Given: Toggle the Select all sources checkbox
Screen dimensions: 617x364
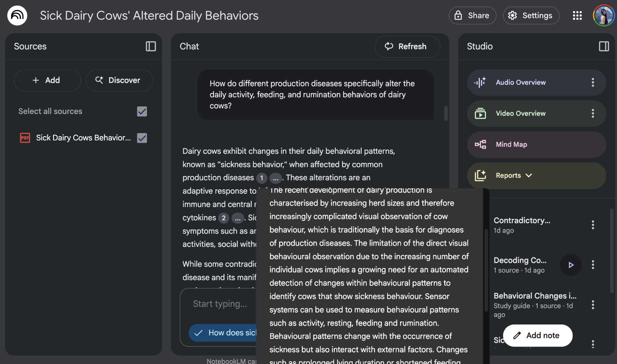Looking at the screenshot, I should click(142, 111).
